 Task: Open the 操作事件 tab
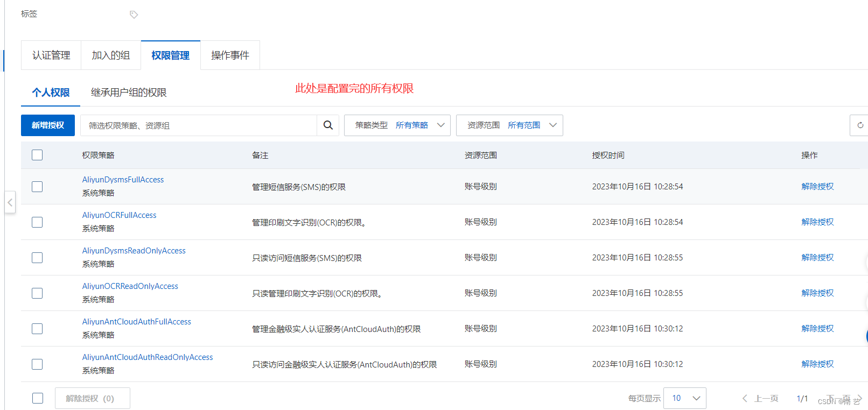tap(230, 55)
